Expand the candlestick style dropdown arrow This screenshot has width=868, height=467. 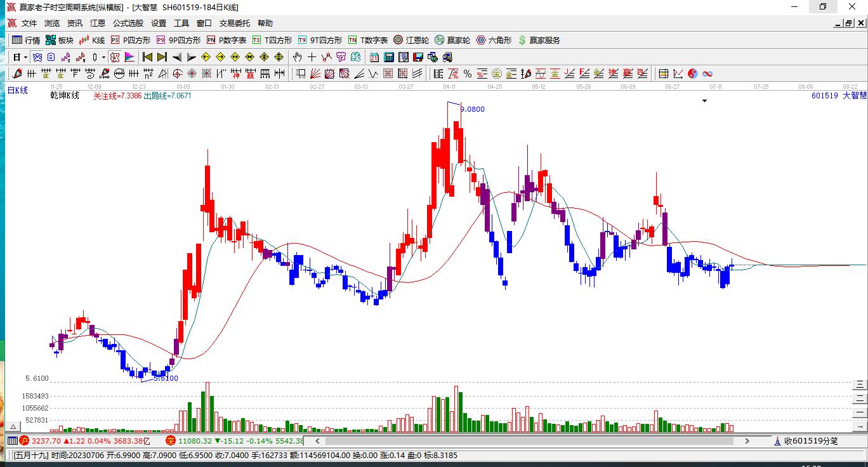[x=104, y=57]
